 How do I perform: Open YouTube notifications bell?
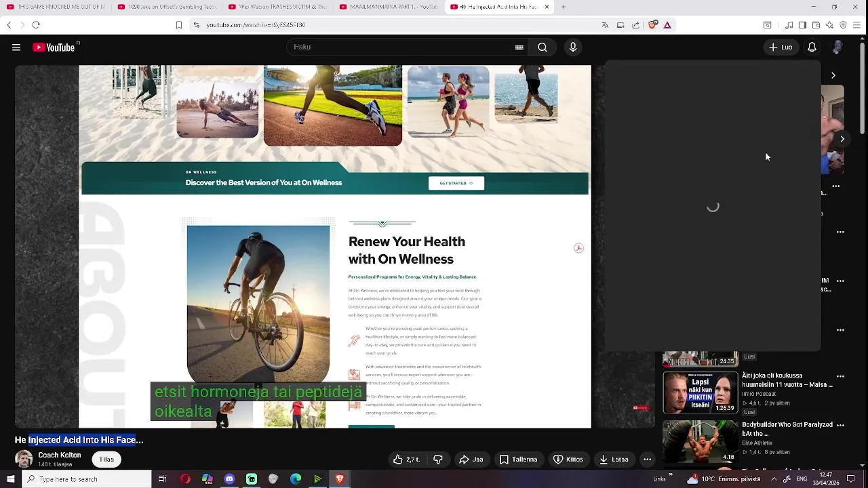click(812, 47)
